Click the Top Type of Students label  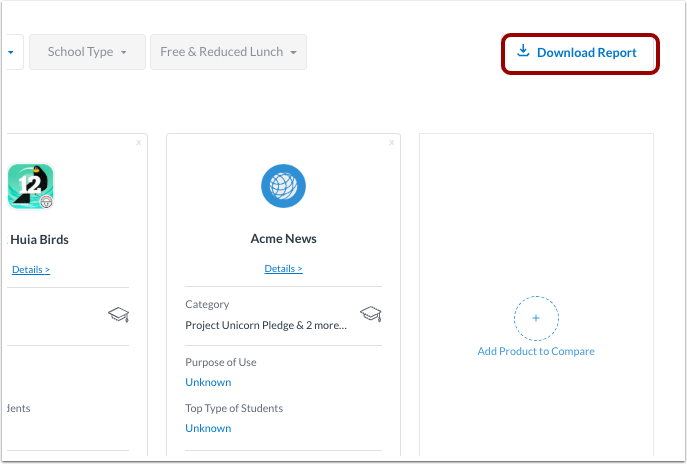click(x=234, y=408)
